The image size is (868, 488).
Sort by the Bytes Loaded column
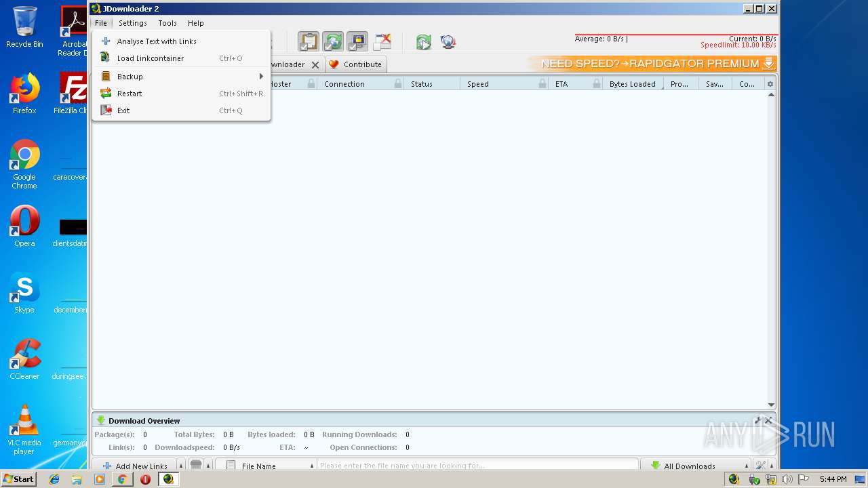point(633,84)
